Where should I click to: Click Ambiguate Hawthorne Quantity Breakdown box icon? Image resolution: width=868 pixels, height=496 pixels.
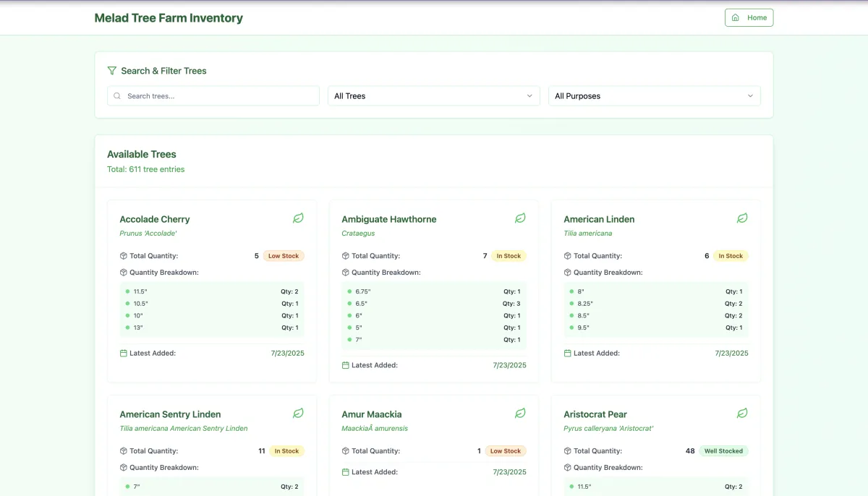pyautogui.click(x=346, y=273)
